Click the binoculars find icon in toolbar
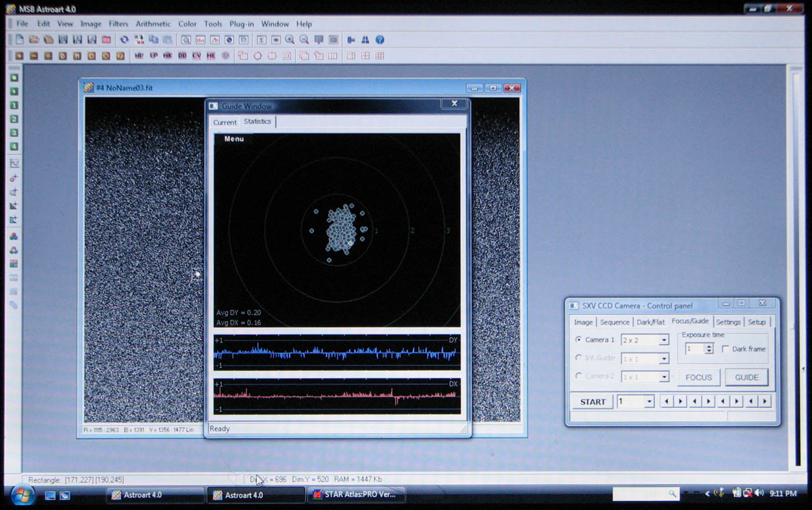The width and height of the screenshot is (812, 510). click(x=365, y=40)
